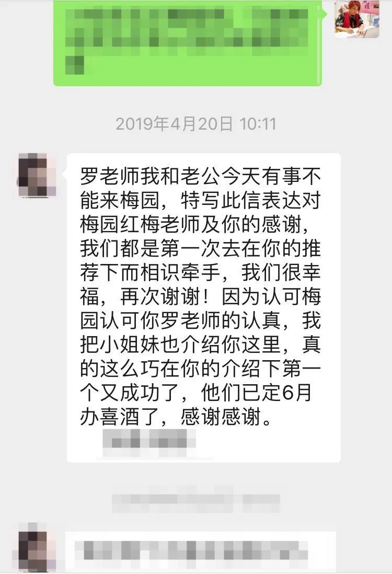The height and width of the screenshot is (574, 392).
Task: Click the line 个又成功了，他们已定6月
Action: click(196, 393)
